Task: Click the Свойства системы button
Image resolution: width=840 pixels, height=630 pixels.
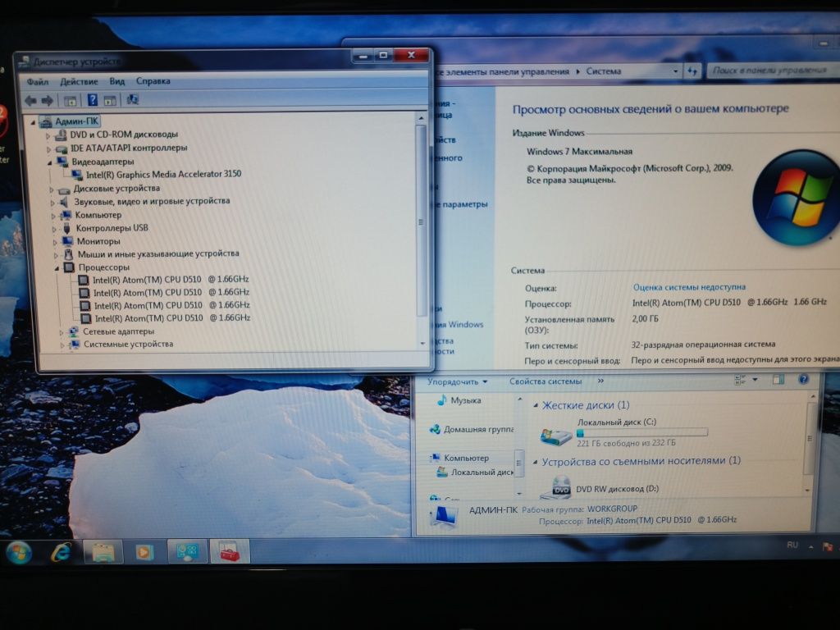Action: tap(546, 381)
